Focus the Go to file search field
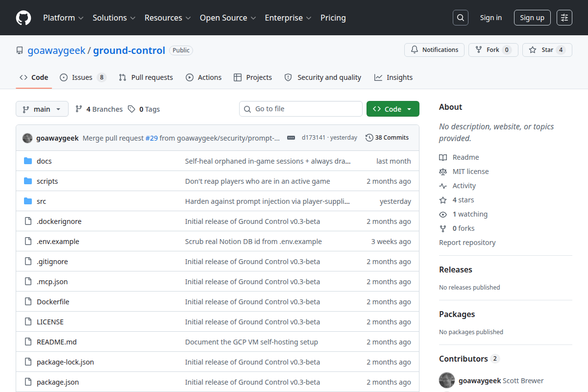 [301, 109]
